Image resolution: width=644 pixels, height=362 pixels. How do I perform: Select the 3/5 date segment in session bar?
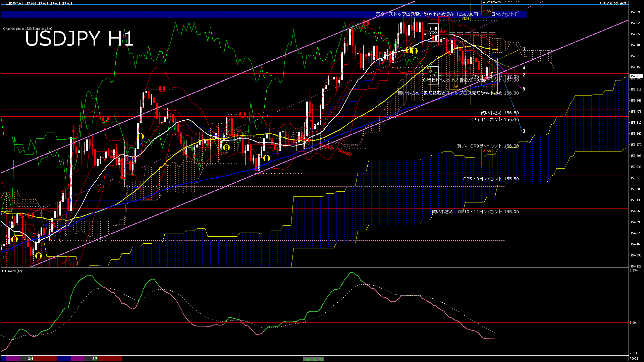tap(95, 359)
